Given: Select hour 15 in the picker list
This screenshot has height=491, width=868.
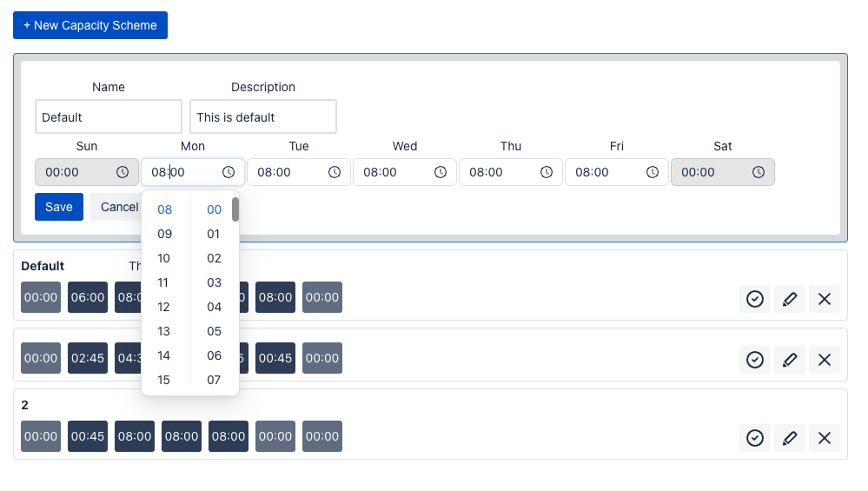Looking at the screenshot, I should 164,380.
